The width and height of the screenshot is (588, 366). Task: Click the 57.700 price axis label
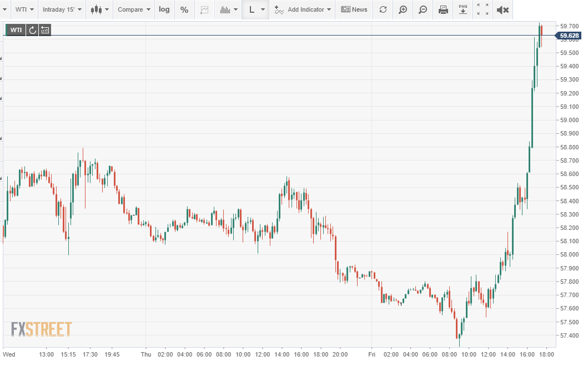569,295
